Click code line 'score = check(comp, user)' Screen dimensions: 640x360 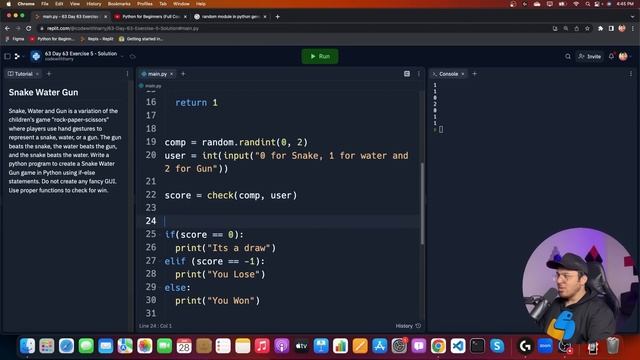point(231,195)
